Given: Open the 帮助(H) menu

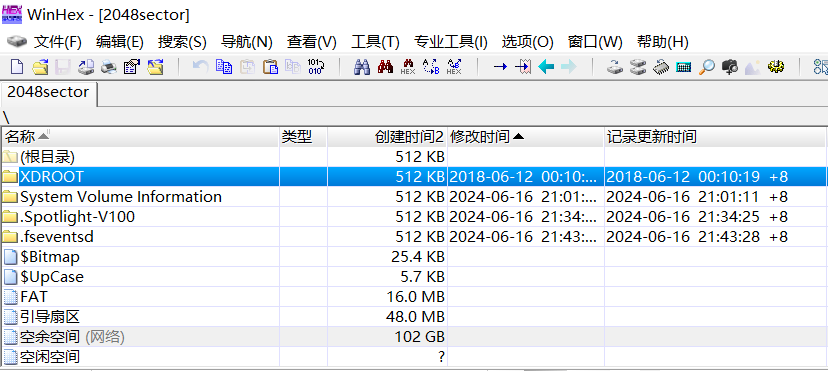Looking at the screenshot, I should [663, 42].
